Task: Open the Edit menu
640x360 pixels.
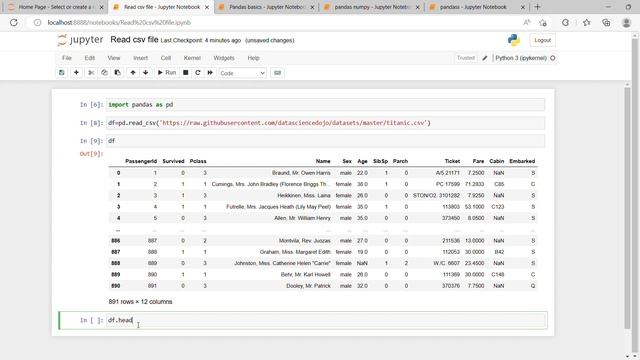Action: click(x=90, y=58)
